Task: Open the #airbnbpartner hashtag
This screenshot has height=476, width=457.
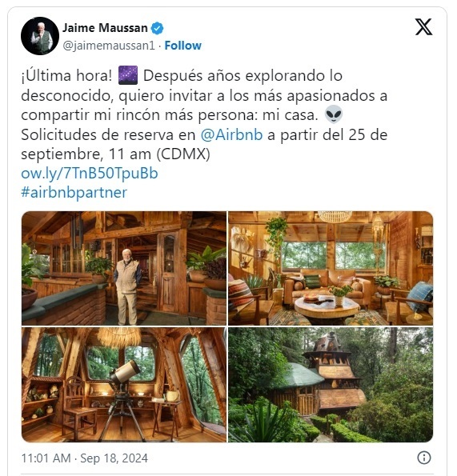Action: (74, 193)
